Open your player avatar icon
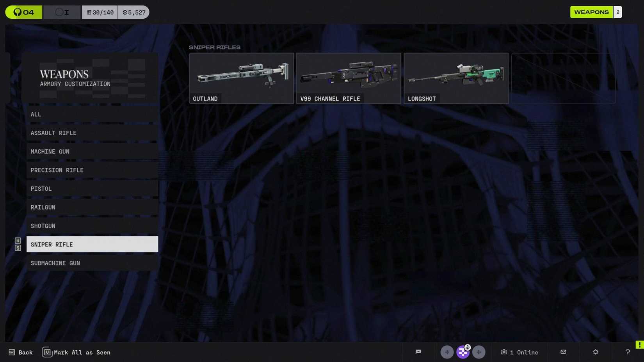Viewport: 644px width, 362px height. coord(463,352)
